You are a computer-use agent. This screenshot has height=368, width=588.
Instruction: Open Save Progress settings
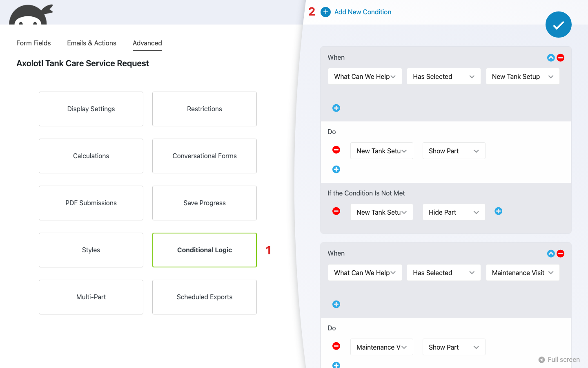tap(205, 203)
